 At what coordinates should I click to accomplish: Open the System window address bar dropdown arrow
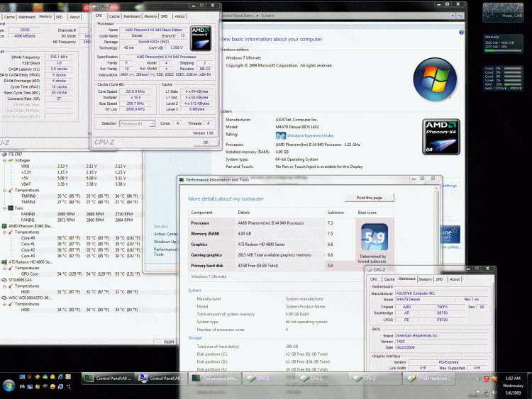(453, 16)
